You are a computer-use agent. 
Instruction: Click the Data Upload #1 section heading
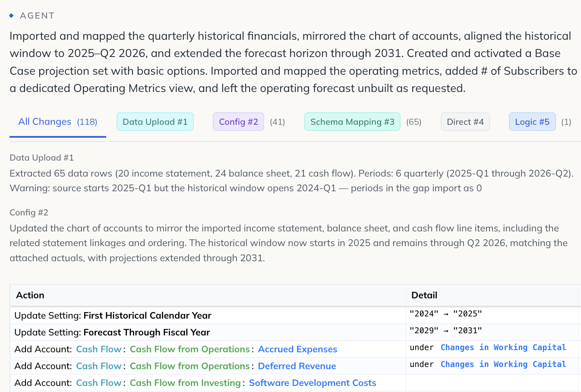click(x=41, y=158)
